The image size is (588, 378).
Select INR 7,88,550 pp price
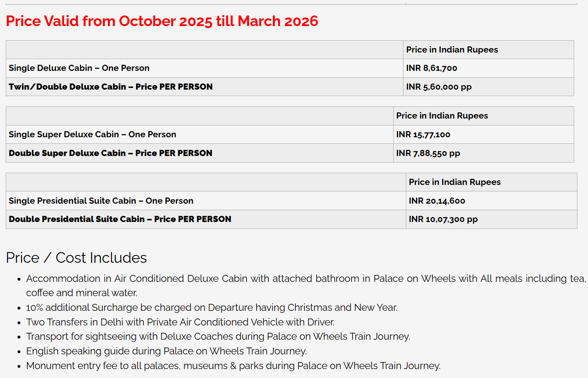[428, 153]
